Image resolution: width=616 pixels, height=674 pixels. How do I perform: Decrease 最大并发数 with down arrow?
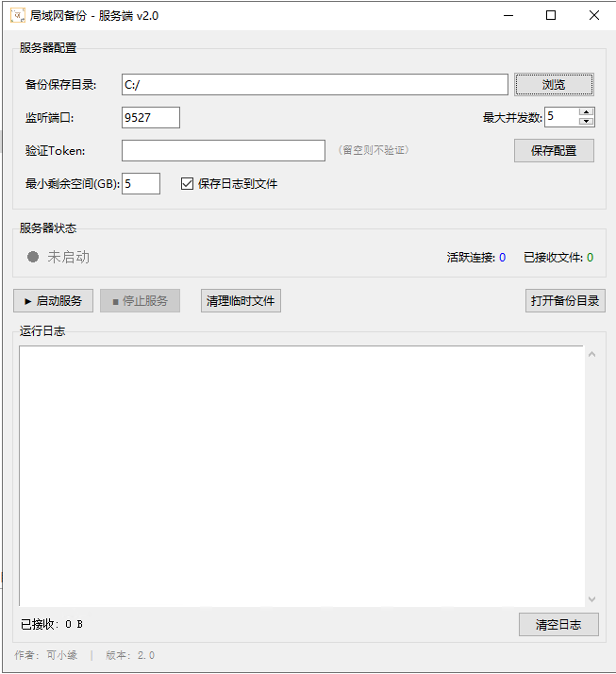(587, 122)
